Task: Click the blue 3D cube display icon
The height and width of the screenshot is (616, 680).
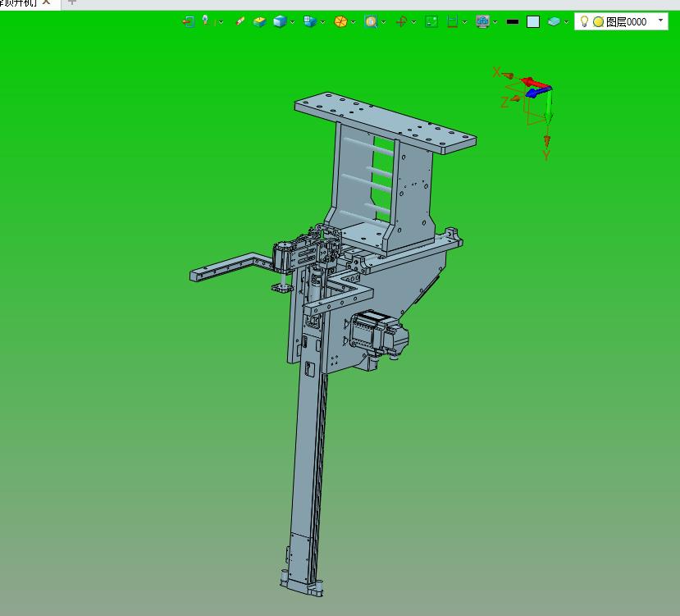Action: tap(281, 21)
